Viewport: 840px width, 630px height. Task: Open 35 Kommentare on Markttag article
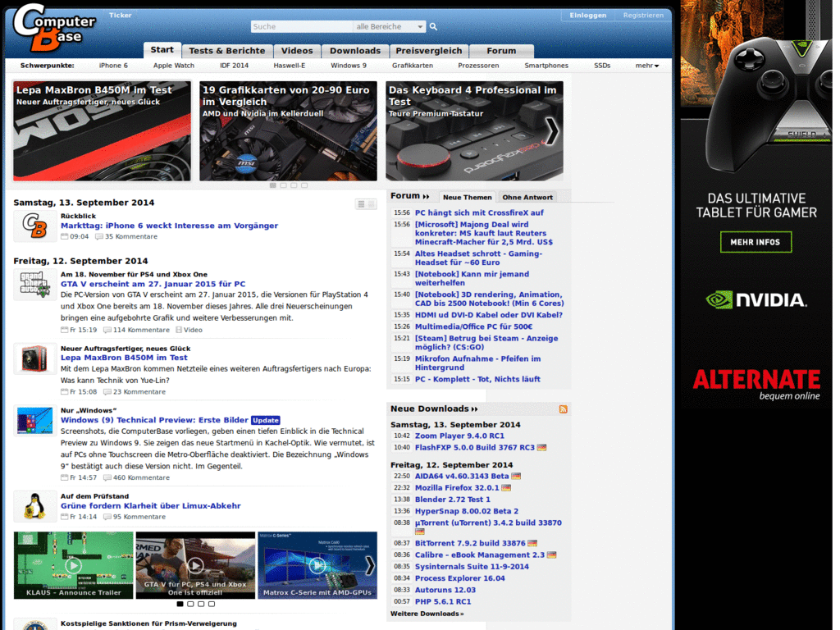coord(126,236)
